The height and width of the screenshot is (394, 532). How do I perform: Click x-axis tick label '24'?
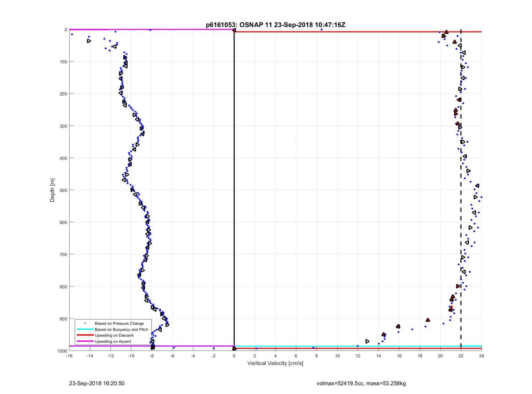click(481, 355)
